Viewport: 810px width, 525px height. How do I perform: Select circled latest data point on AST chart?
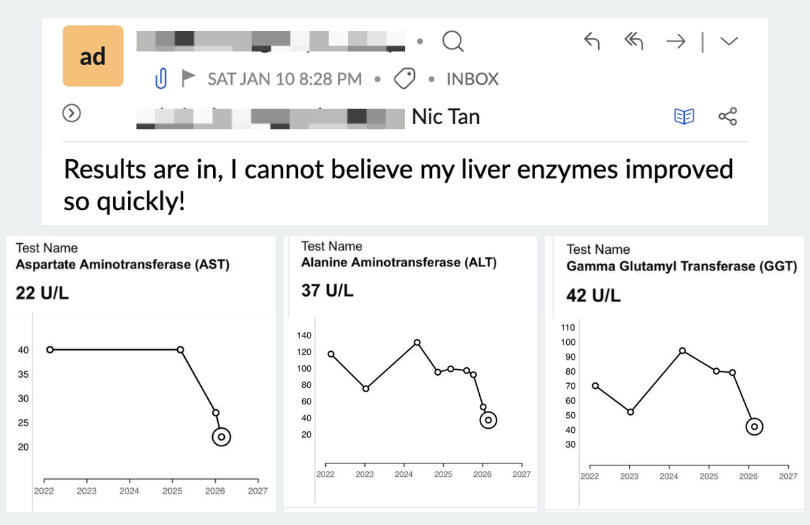coord(221,437)
